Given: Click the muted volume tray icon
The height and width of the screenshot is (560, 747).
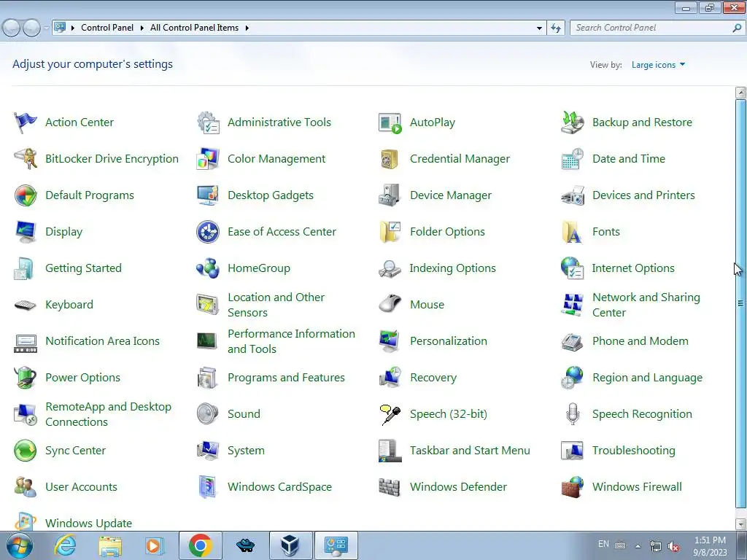Looking at the screenshot, I should click(673, 546).
